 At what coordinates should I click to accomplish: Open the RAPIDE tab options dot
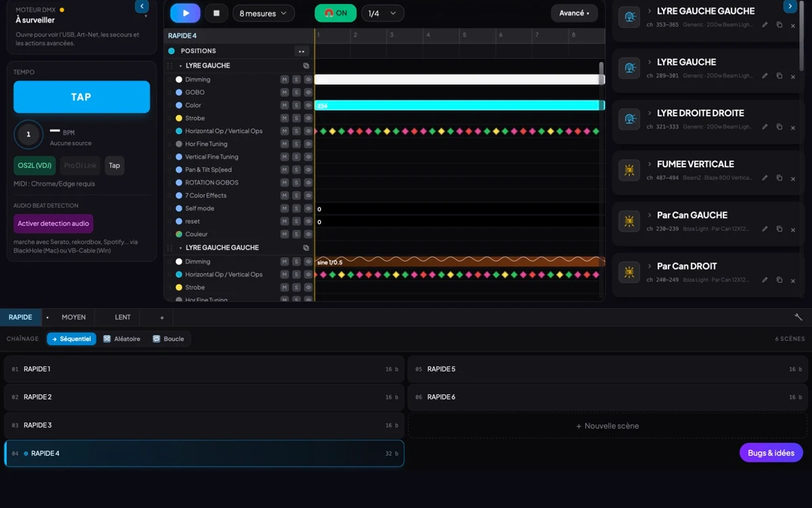(47, 317)
